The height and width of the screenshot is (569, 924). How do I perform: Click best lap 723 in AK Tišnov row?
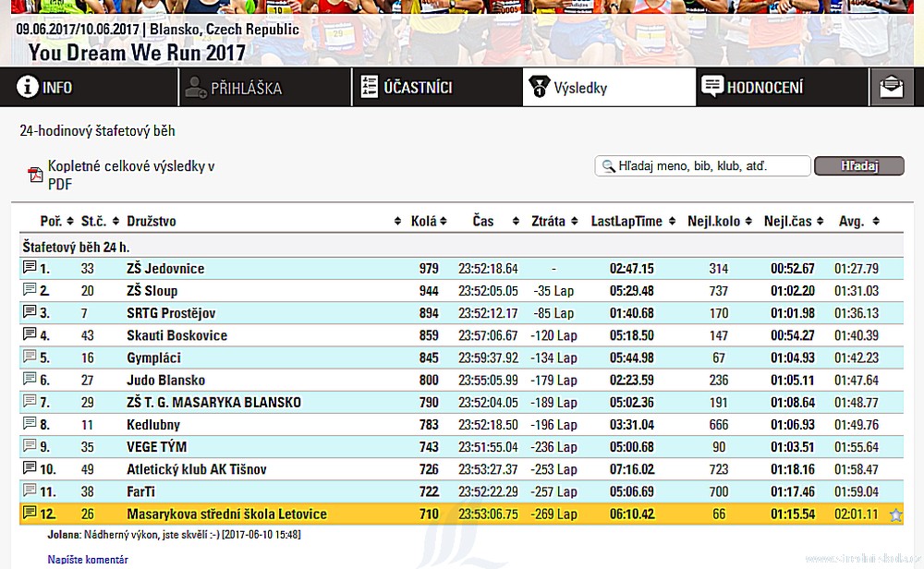click(718, 470)
